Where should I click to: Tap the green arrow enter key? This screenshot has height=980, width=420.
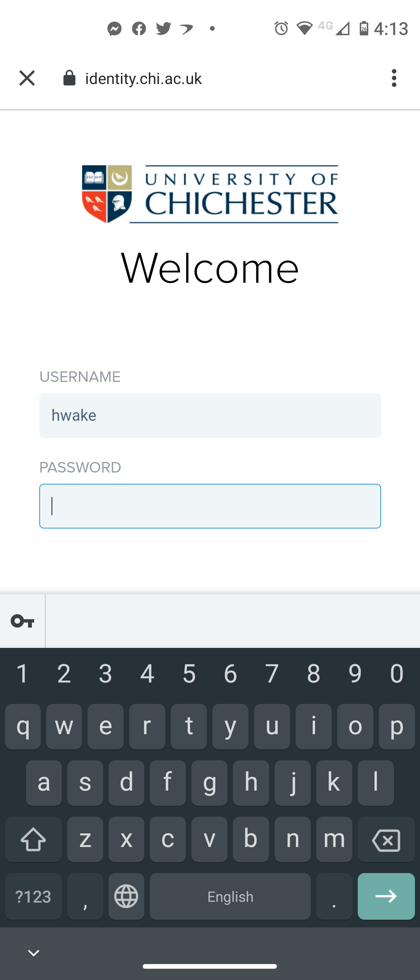pyautogui.click(x=386, y=896)
